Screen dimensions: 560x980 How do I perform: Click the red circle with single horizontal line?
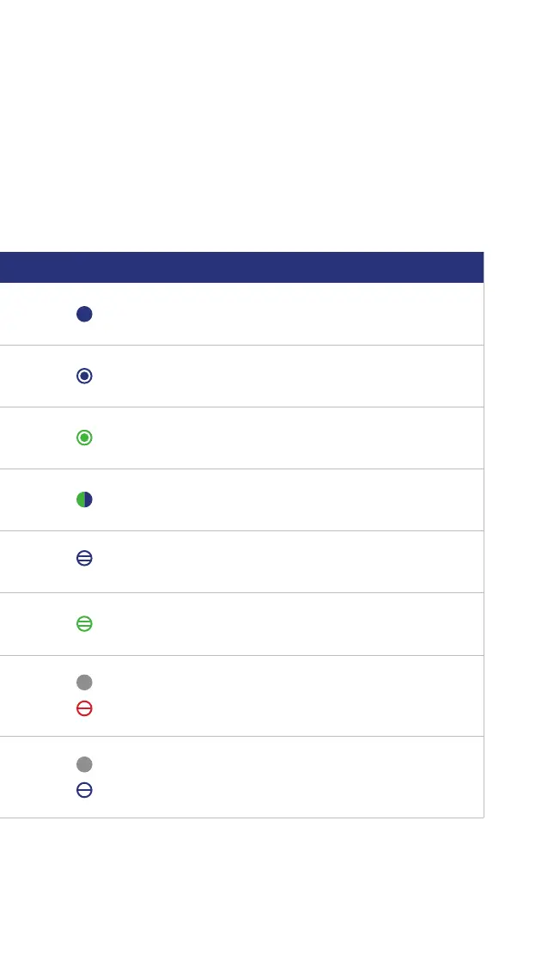coord(84,708)
